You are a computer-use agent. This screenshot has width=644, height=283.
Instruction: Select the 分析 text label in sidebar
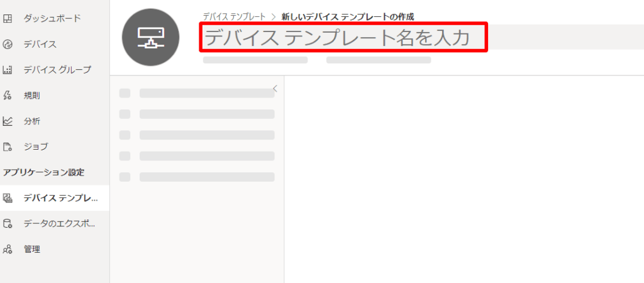32,121
